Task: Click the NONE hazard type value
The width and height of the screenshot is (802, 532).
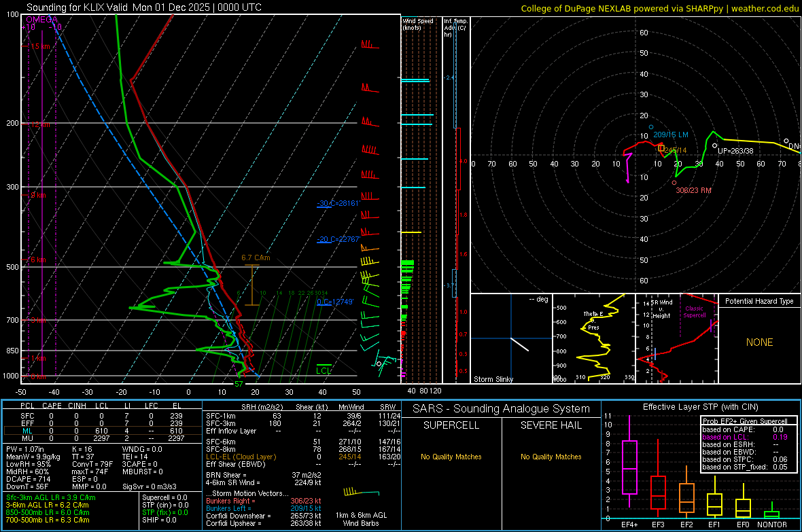Action: pyautogui.click(x=759, y=342)
